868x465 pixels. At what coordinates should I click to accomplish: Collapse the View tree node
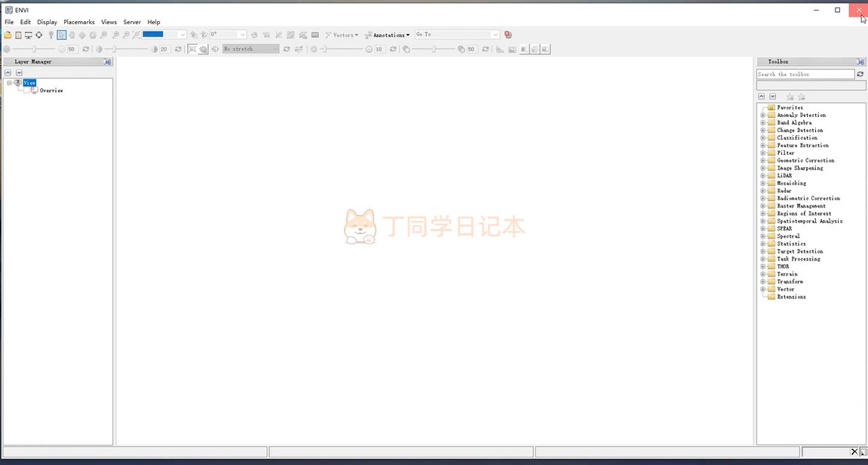coord(9,82)
